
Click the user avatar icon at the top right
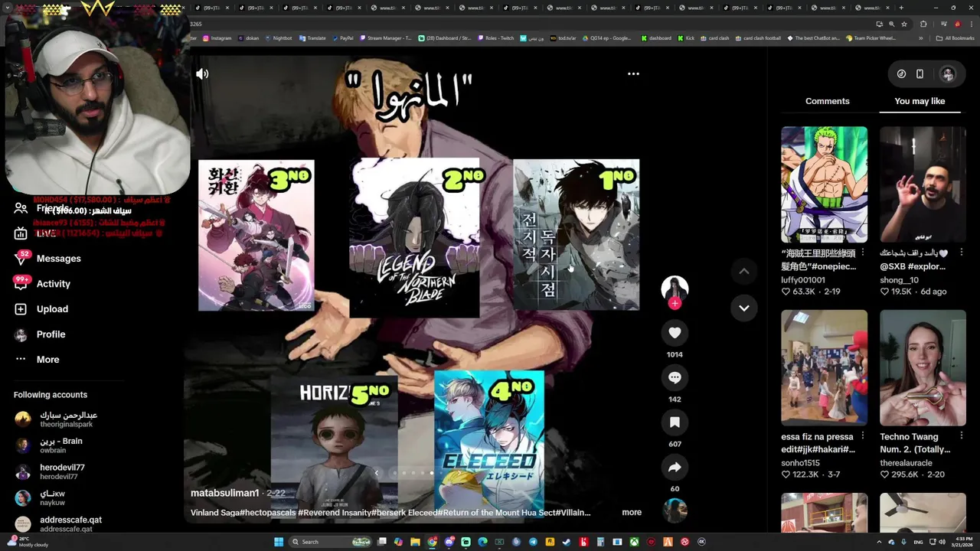pos(948,74)
